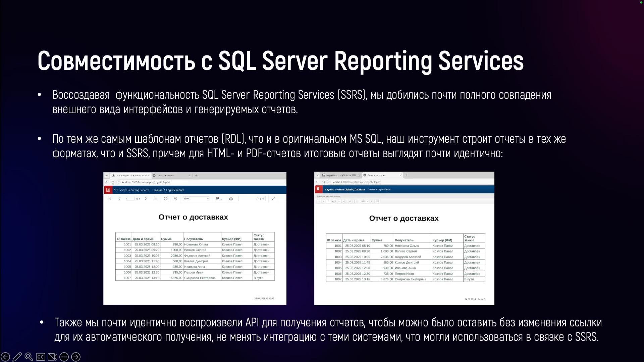Click slide title 'Совместимость с SQL Server Reporting Services'
The image size is (644, 362).
pos(280,61)
